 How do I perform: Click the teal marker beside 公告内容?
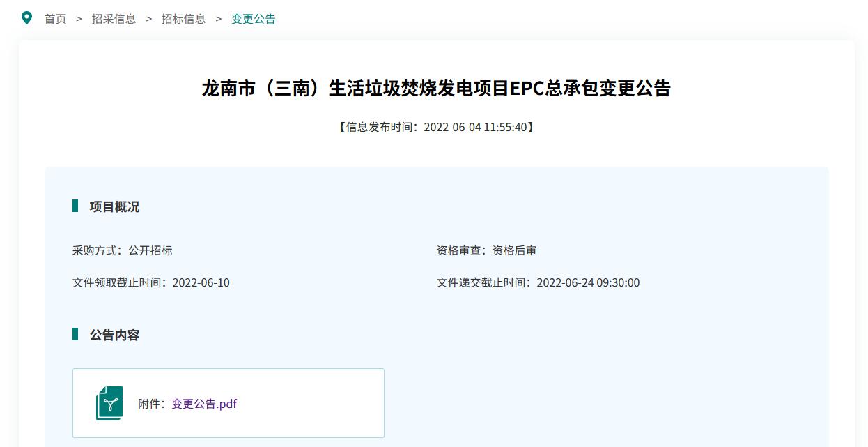click(x=75, y=335)
